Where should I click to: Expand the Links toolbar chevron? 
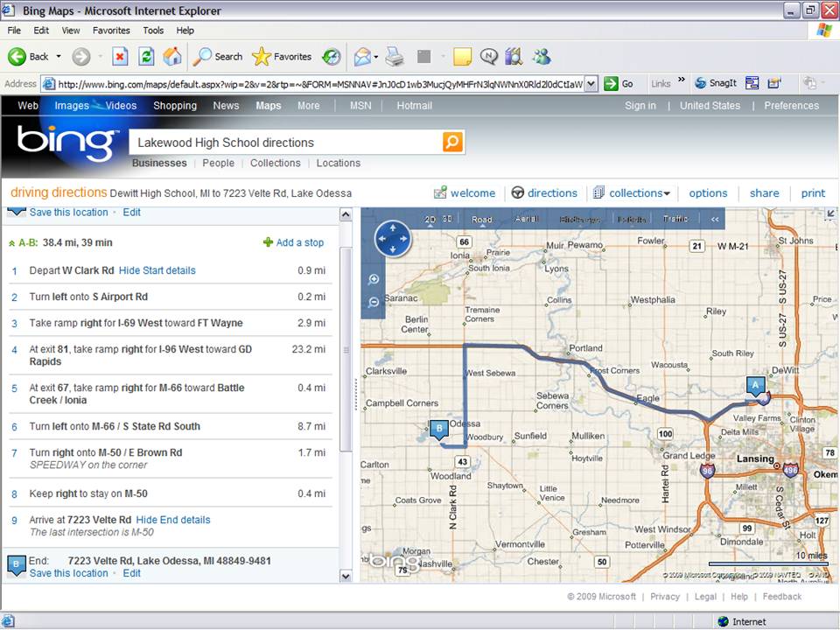[682, 80]
